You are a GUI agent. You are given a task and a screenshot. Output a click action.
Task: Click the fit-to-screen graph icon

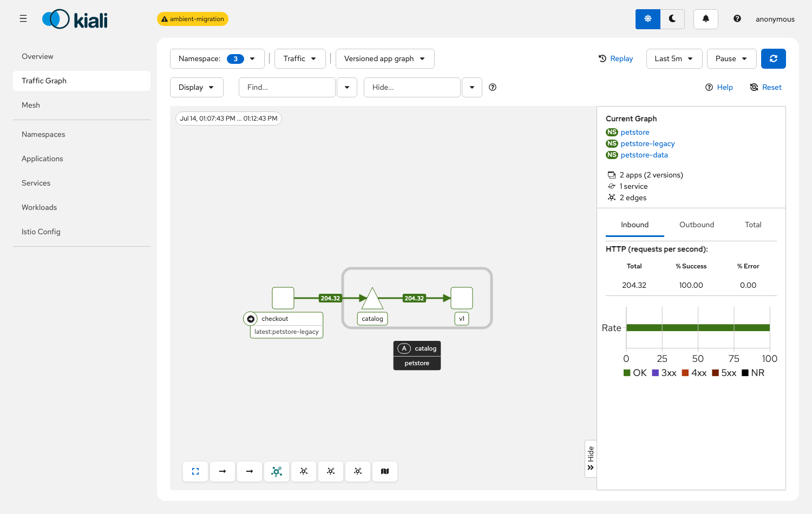tap(195, 471)
